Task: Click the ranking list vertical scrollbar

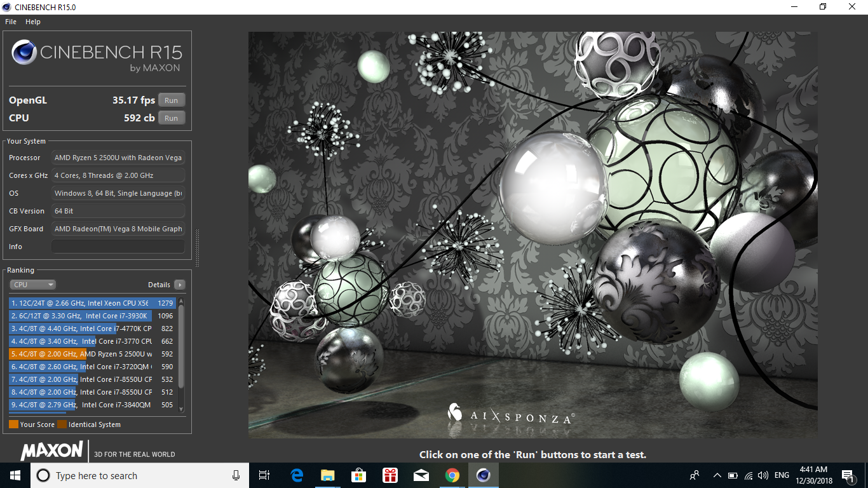Action: point(181,346)
